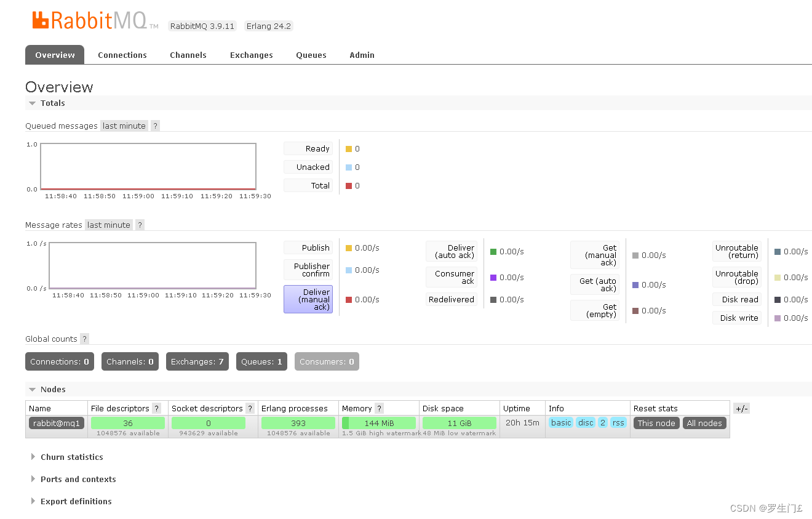Open the Queued messages help question mark
Viewport: 812px width, 519px height.
tap(156, 126)
